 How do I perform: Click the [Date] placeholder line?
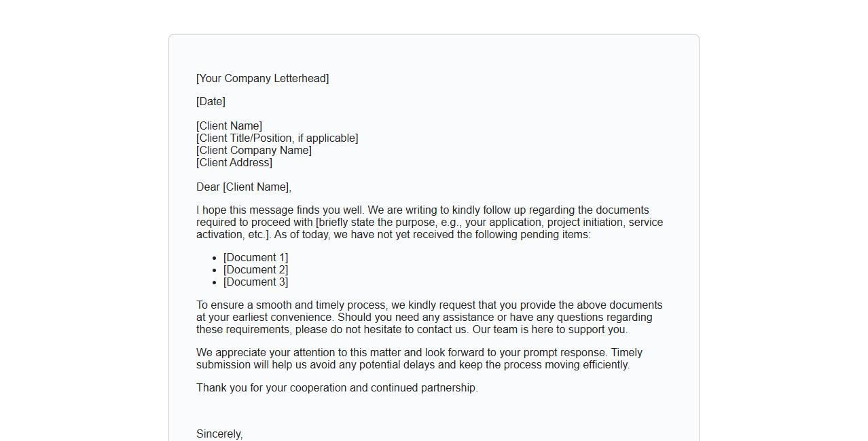[211, 102]
